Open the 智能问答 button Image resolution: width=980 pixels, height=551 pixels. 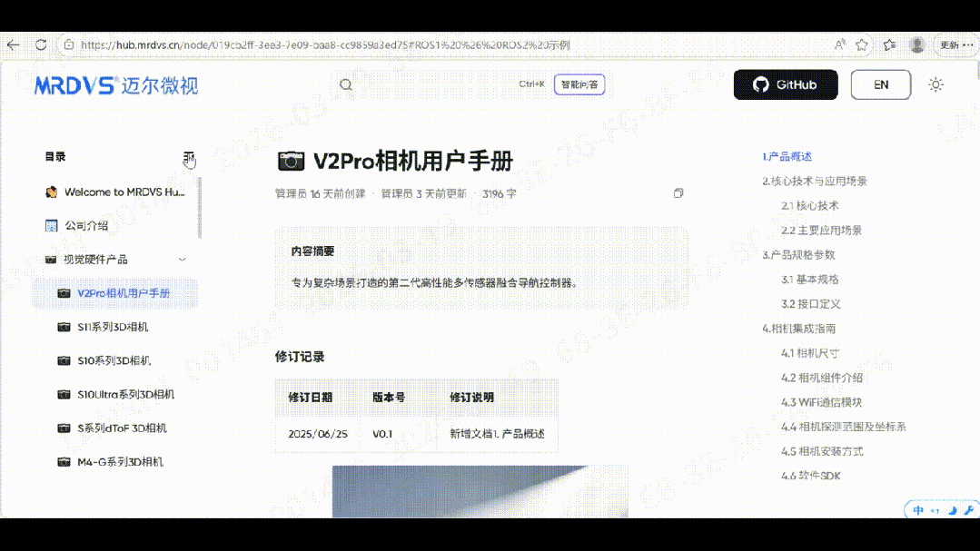pyautogui.click(x=579, y=84)
